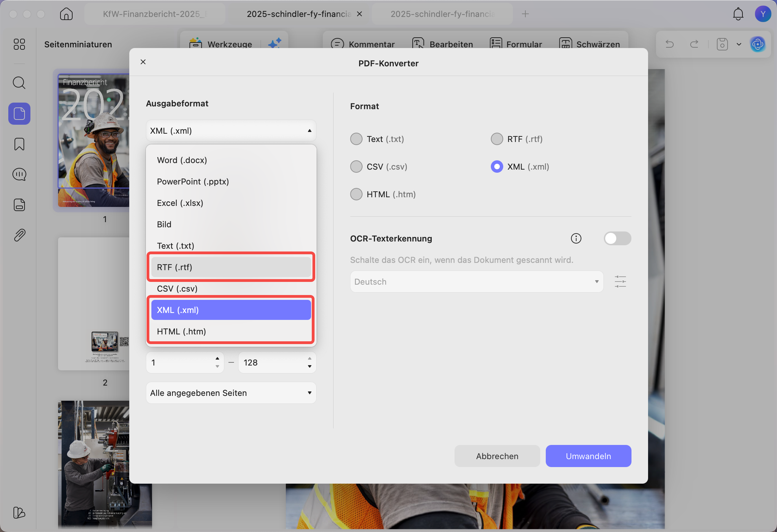The image size is (777, 532).
Task: Click the signature icon at the sidebar bottom
Action: (x=19, y=513)
